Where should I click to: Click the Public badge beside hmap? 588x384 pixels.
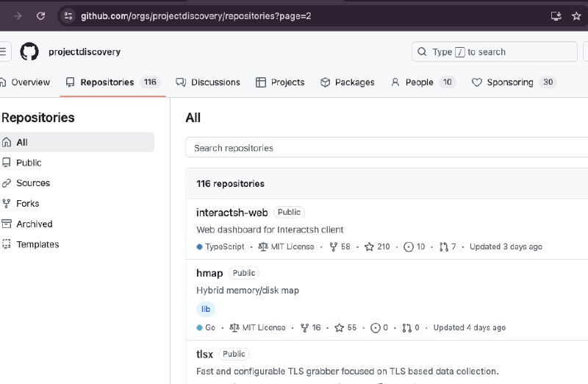244,273
